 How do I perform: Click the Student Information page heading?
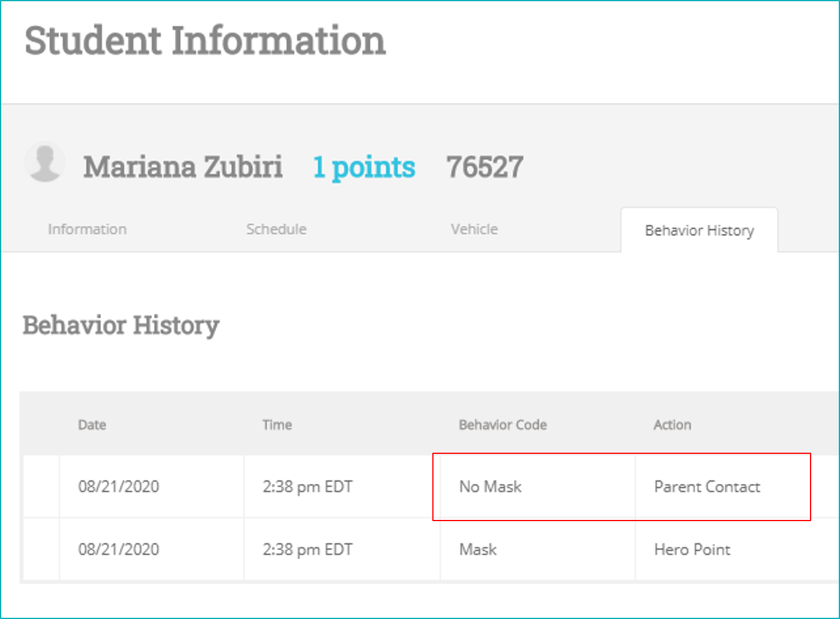pyautogui.click(x=205, y=41)
